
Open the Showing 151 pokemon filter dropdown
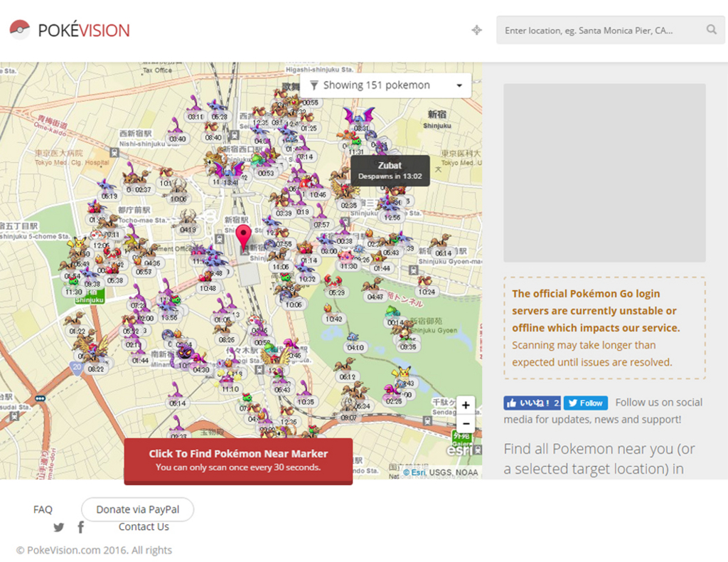click(385, 85)
